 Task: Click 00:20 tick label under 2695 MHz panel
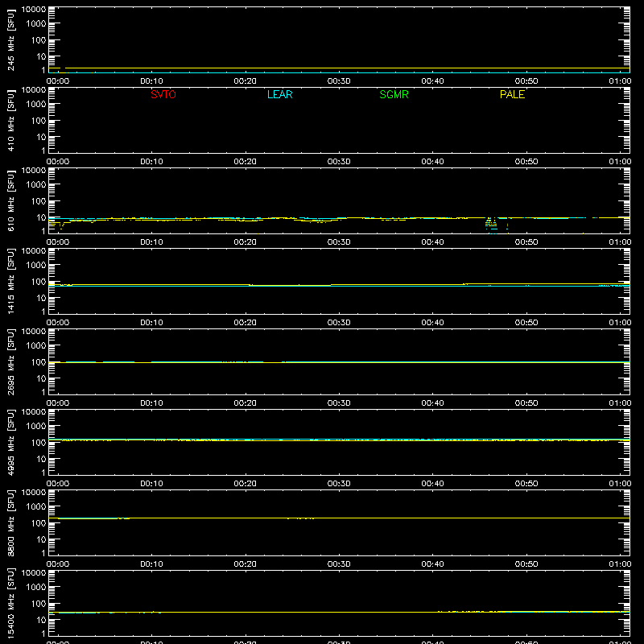pyautogui.click(x=246, y=403)
